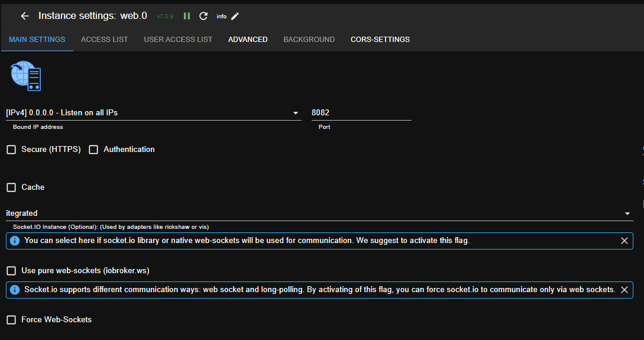This screenshot has height=340, width=644.
Task: Open the CORS-Settings tab
Action: (x=380, y=40)
